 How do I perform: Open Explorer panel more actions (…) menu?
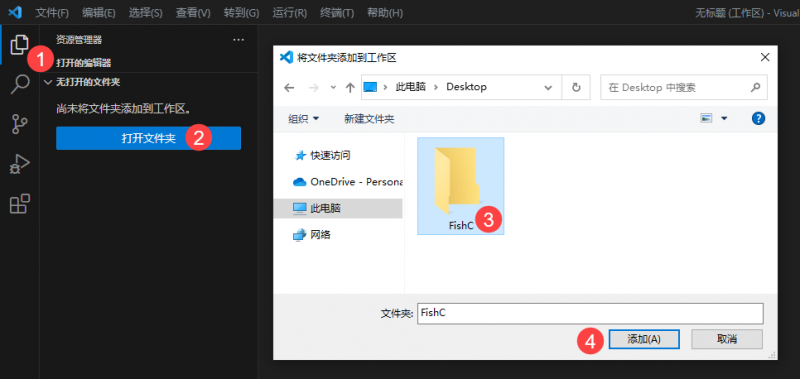pyautogui.click(x=238, y=40)
